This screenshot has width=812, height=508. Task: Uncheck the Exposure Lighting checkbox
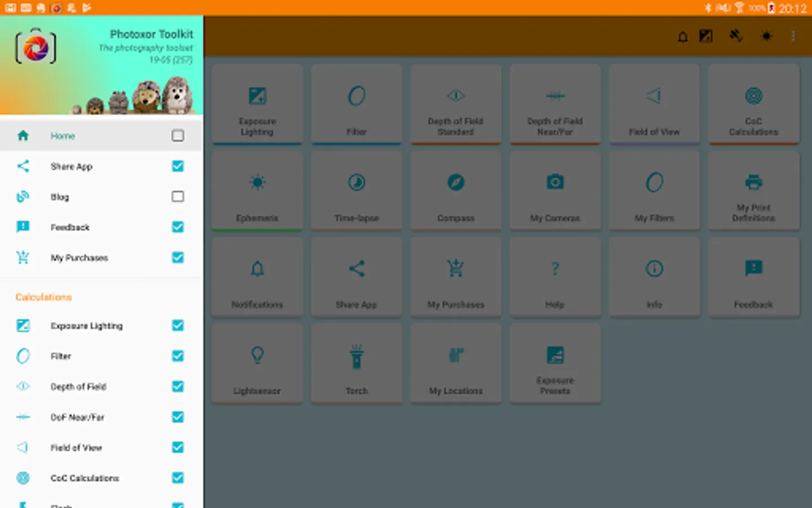point(178,326)
